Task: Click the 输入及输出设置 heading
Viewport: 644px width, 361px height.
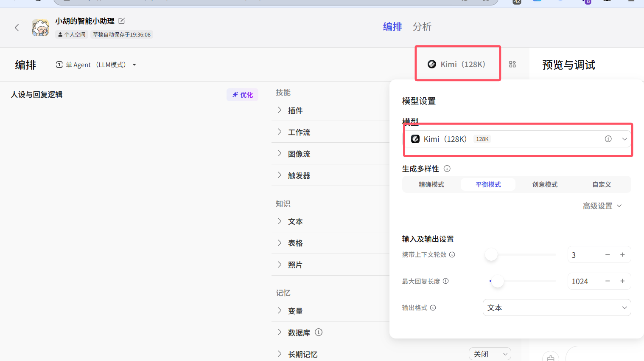Action: tap(428, 239)
